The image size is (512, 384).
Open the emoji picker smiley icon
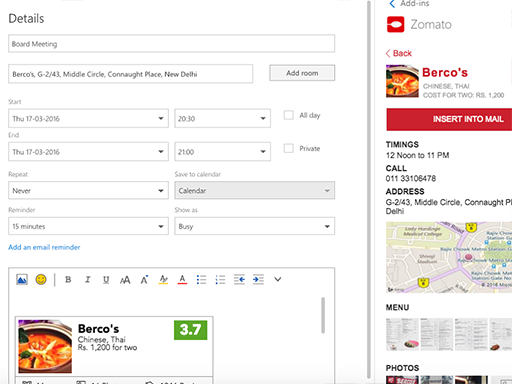(41, 279)
